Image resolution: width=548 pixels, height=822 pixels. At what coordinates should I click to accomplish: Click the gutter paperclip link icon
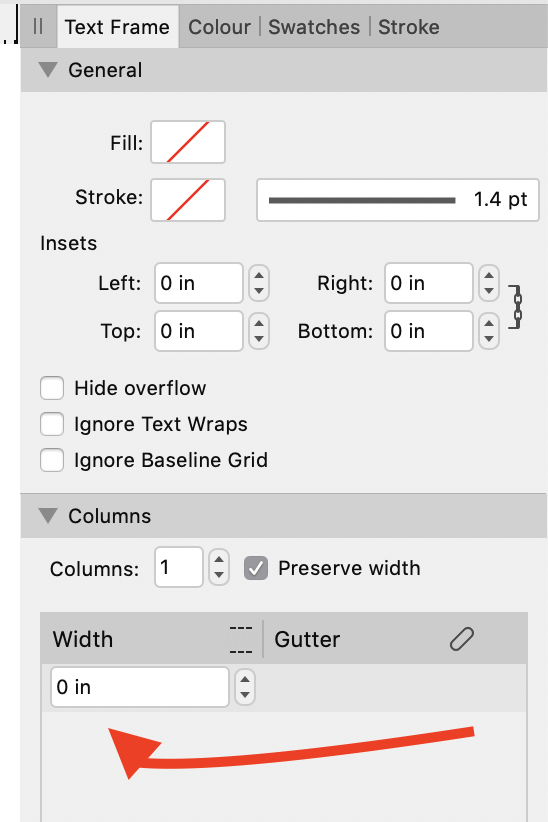pos(462,639)
